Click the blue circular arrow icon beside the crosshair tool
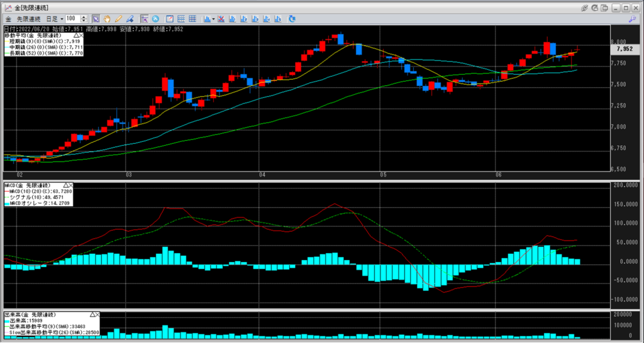This screenshot has width=644, height=343. tap(155, 19)
